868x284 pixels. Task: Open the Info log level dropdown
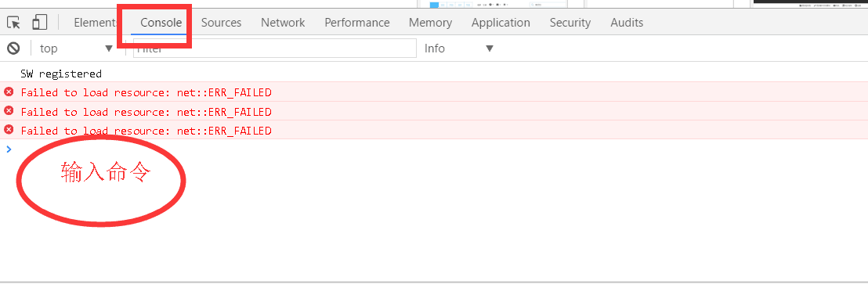point(459,49)
